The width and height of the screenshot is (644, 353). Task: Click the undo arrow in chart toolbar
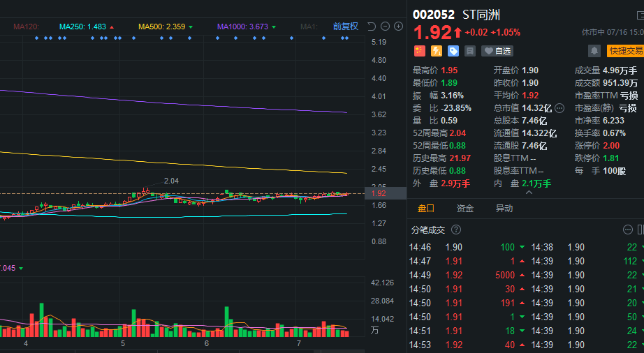(x=372, y=27)
